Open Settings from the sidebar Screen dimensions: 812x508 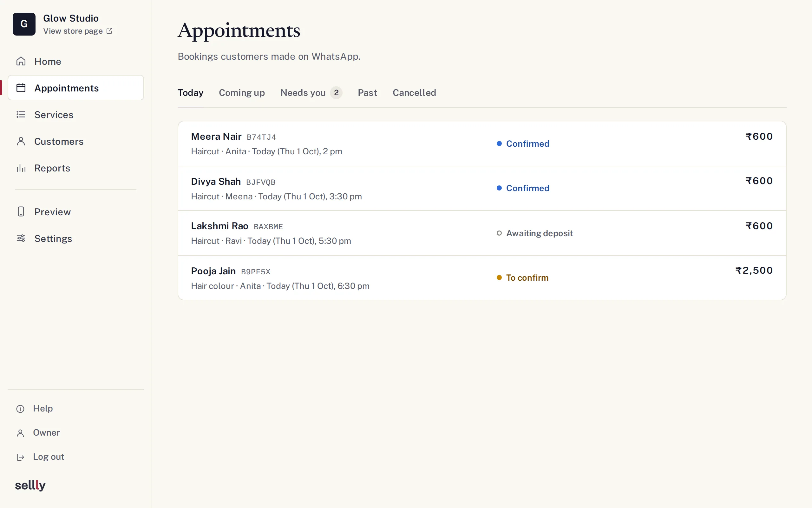pyautogui.click(x=76, y=238)
